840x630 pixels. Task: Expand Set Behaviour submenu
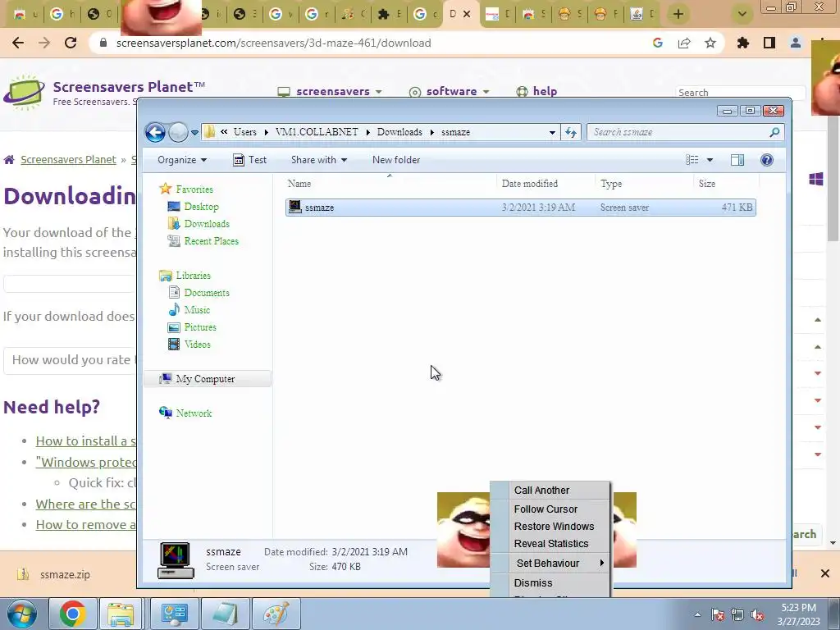pyautogui.click(x=550, y=563)
